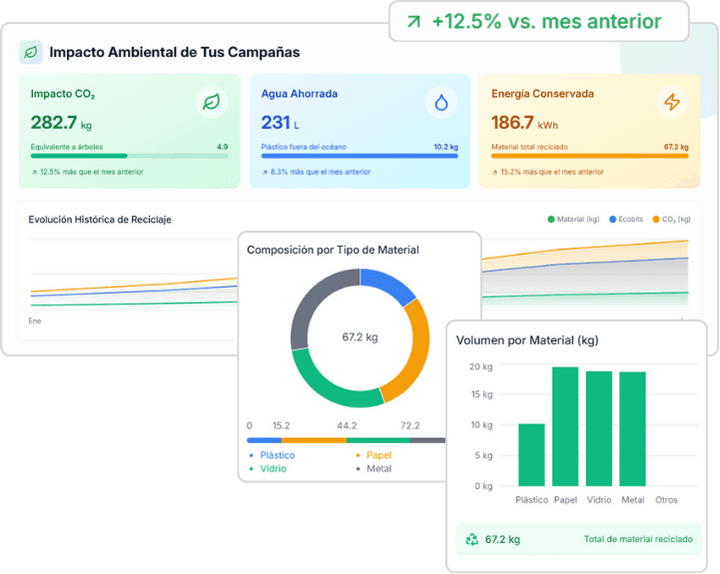Click the Equivalente a árboles progress bar

[x=129, y=156]
